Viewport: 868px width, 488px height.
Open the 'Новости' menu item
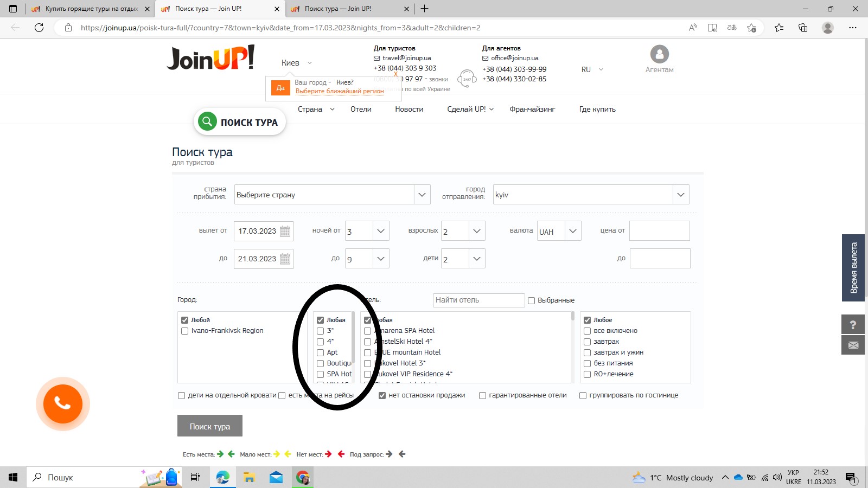coord(409,109)
